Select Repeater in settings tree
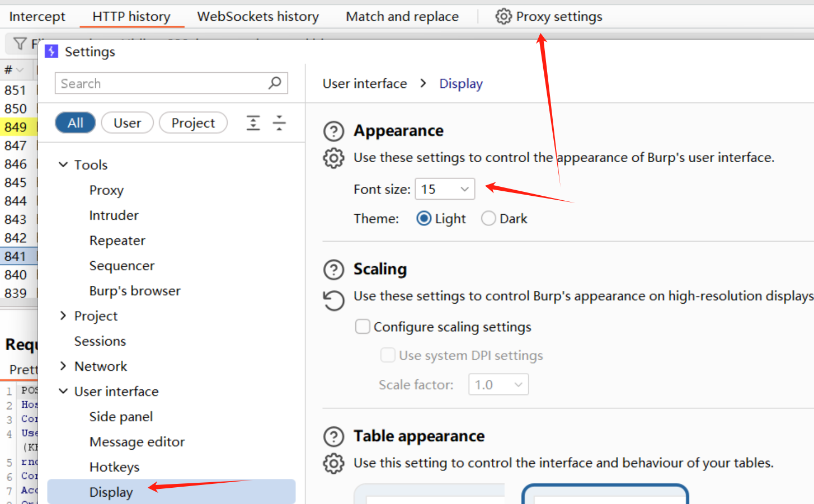The width and height of the screenshot is (814, 504). click(117, 241)
